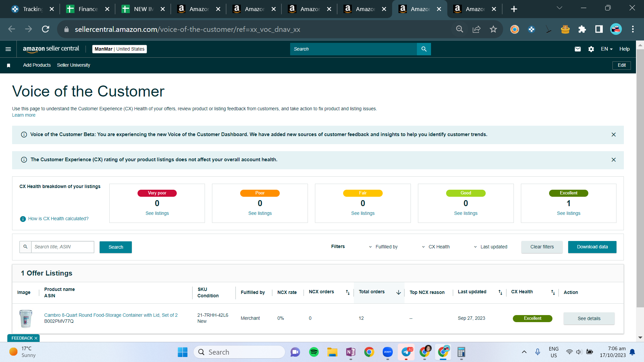Click See listings under Poor
The height and width of the screenshot is (362, 644).
click(260, 214)
